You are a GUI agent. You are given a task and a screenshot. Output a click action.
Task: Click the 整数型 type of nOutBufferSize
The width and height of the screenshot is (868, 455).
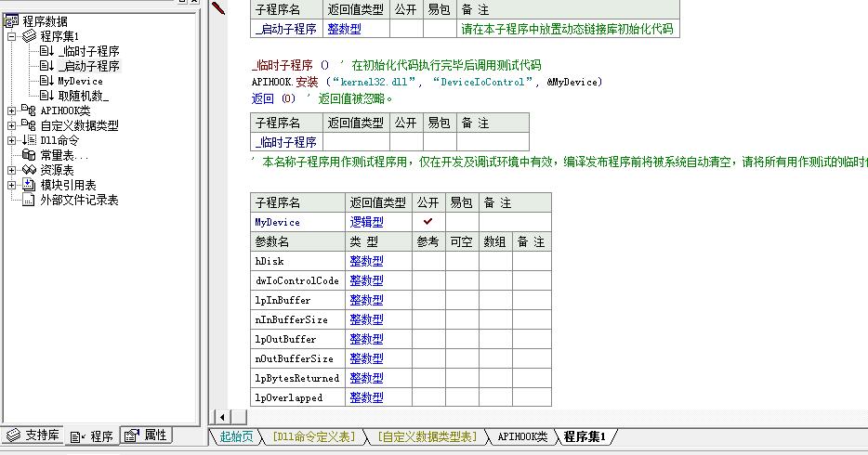click(x=366, y=358)
